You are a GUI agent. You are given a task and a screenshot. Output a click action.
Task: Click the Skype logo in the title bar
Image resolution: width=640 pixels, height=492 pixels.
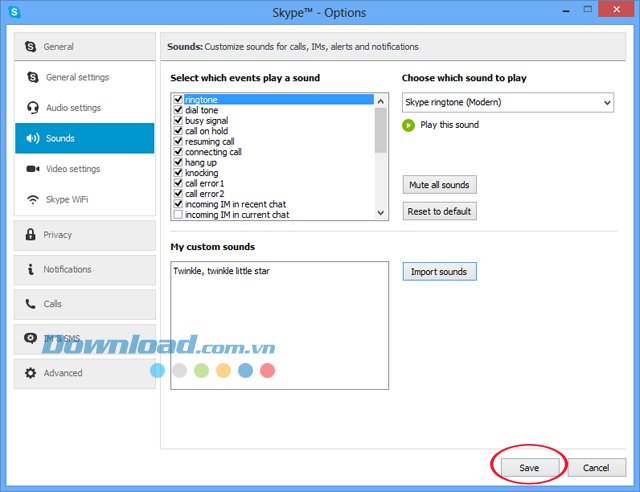(14, 12)
